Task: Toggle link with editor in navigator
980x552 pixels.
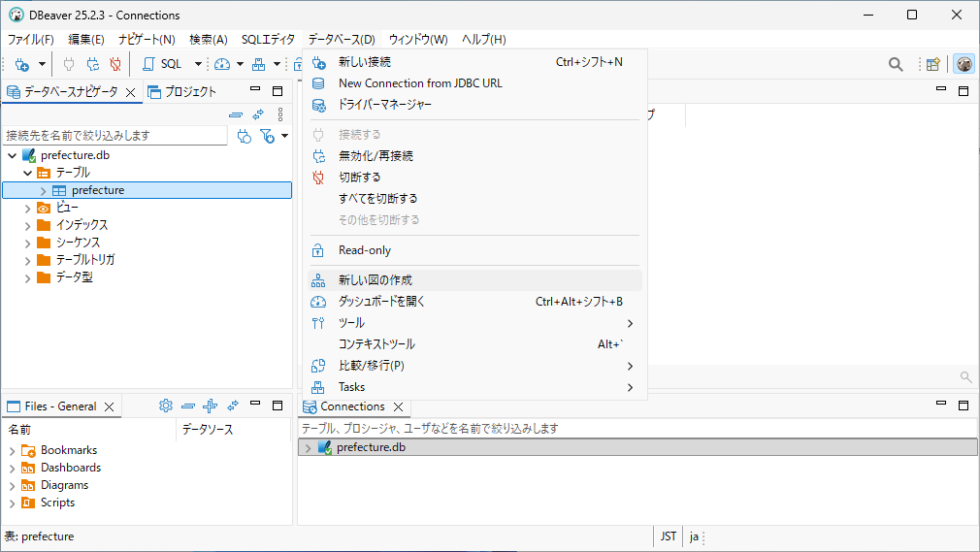Action: click(258, 114)
